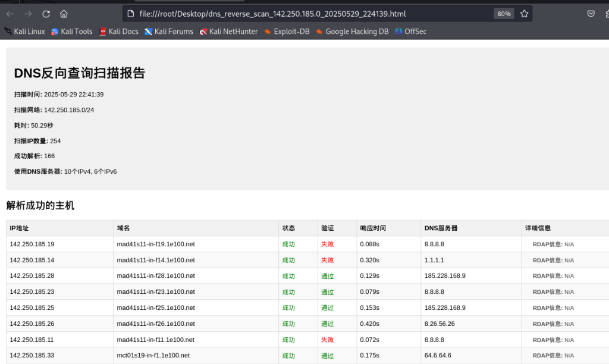Screen dimensions: 609x364
Task: Open the Exploit-DB bookmark
Action: (x=286, y=32)
